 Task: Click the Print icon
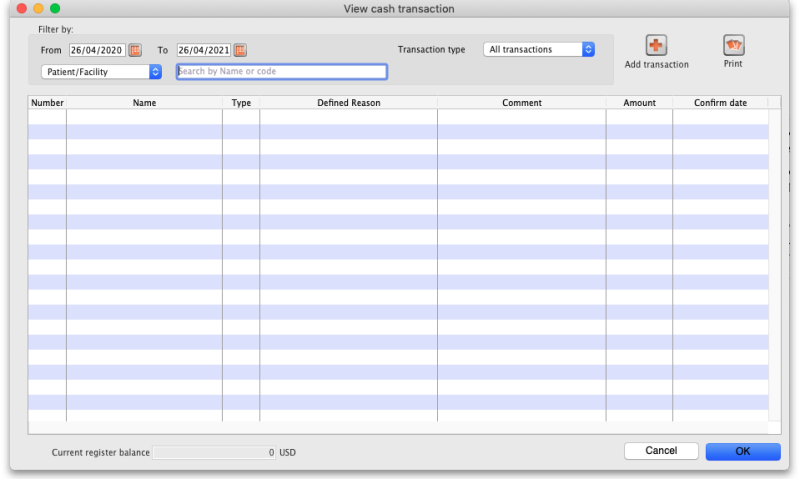(733, 45)
